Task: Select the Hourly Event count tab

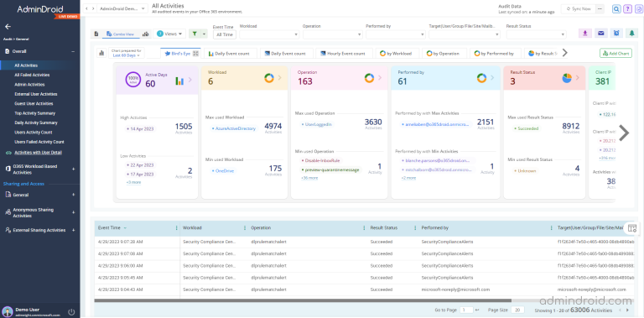Action: 345,54
